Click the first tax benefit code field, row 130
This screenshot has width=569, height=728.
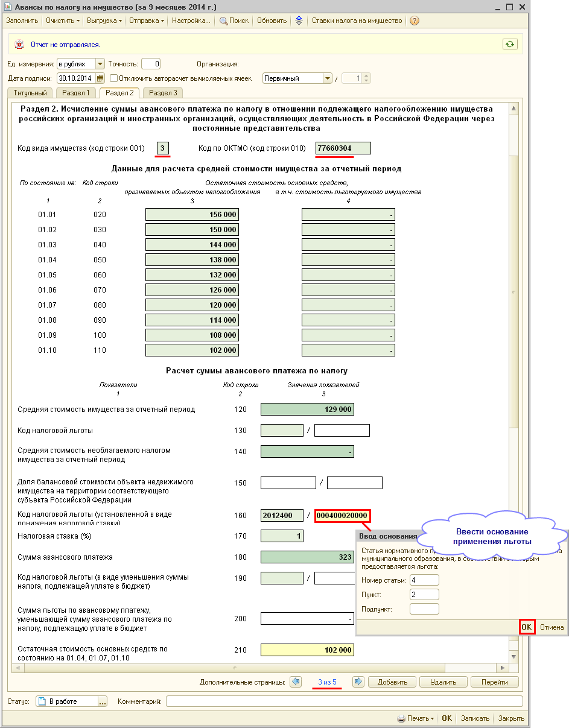coord(282,431)
